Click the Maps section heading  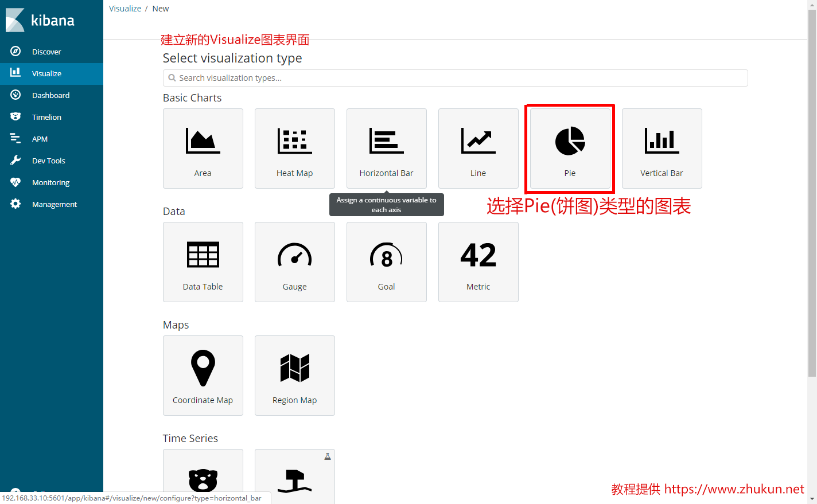176,325
